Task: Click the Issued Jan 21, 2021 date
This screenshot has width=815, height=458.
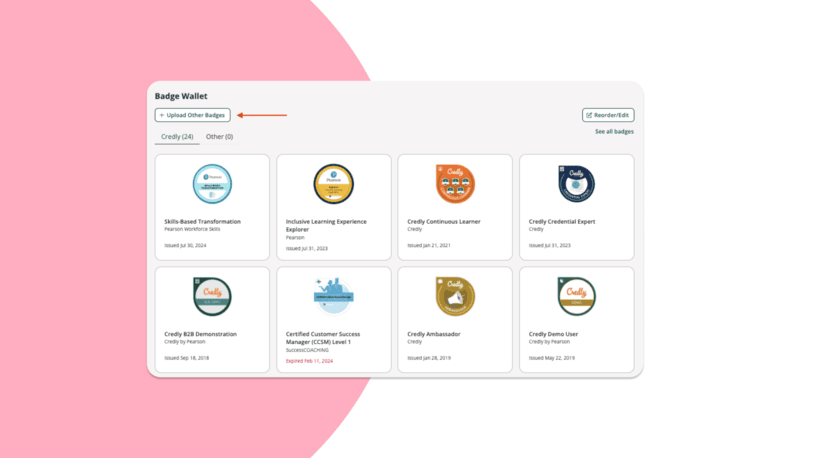Action: [429, 245]
